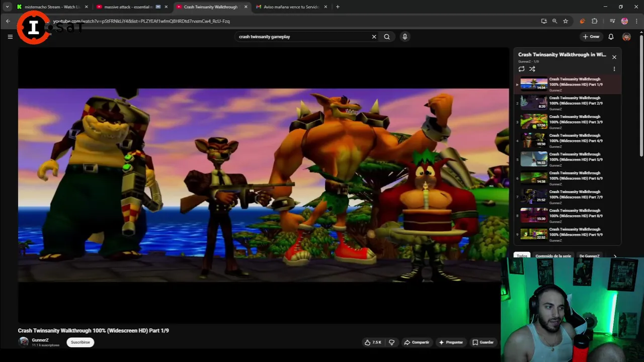Open the GunnerZ channel name link

[40, 340]
